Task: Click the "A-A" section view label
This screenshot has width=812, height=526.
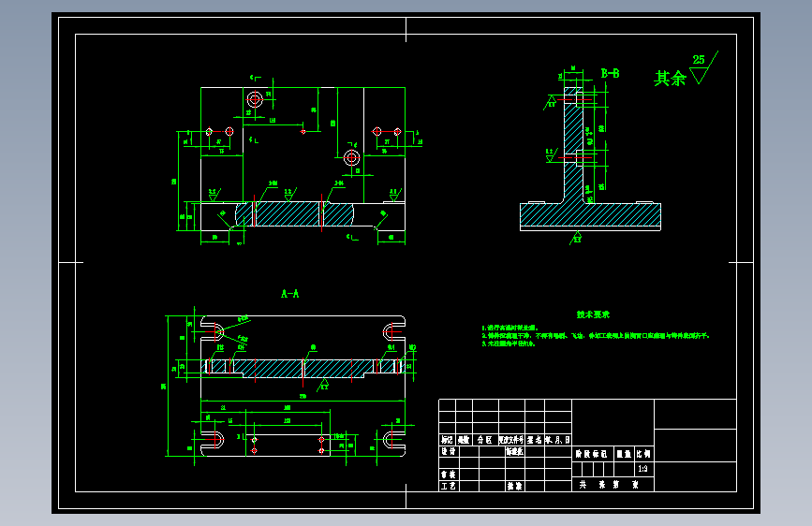Action: tap(290, 294)
